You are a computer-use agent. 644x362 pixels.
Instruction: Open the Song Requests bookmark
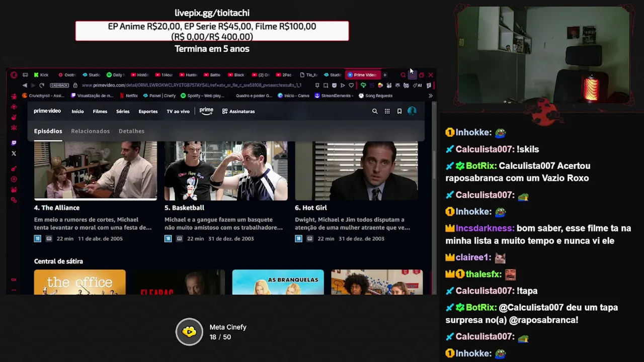coord(375,96)
